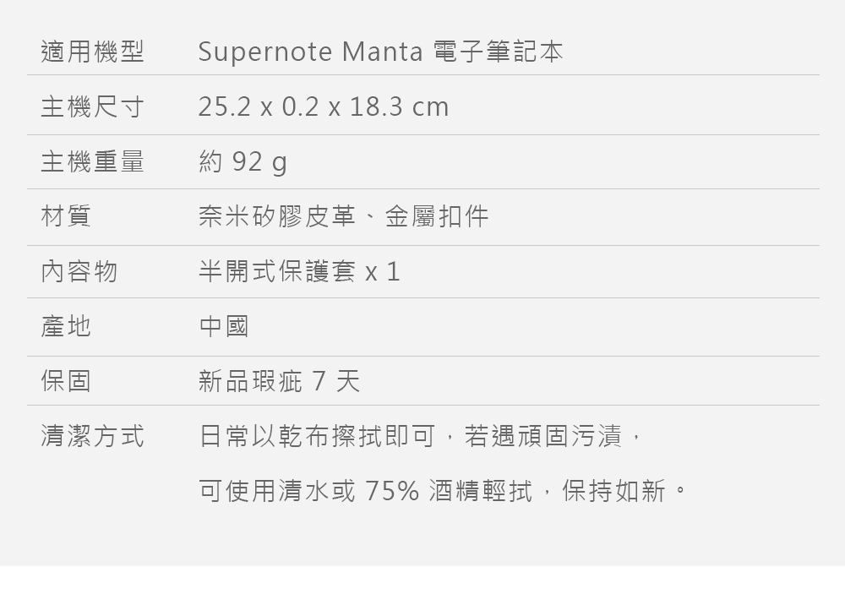
Task: Click the '保持如新' phrase
Action: (614, 490)
